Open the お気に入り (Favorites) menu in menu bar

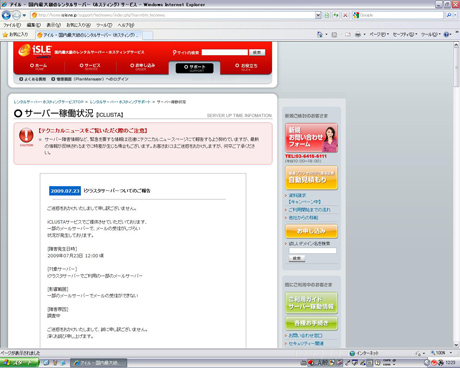click(x=78, y=25)
